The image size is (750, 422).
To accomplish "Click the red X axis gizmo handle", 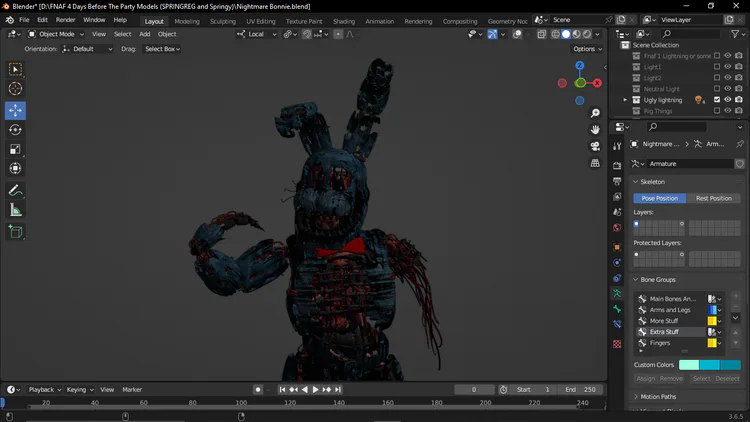I will coord(597,83).
